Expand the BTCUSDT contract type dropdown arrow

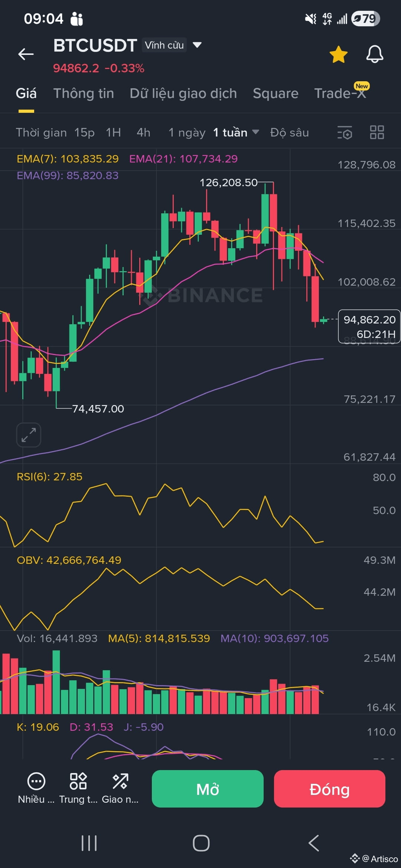pos(197,45)
